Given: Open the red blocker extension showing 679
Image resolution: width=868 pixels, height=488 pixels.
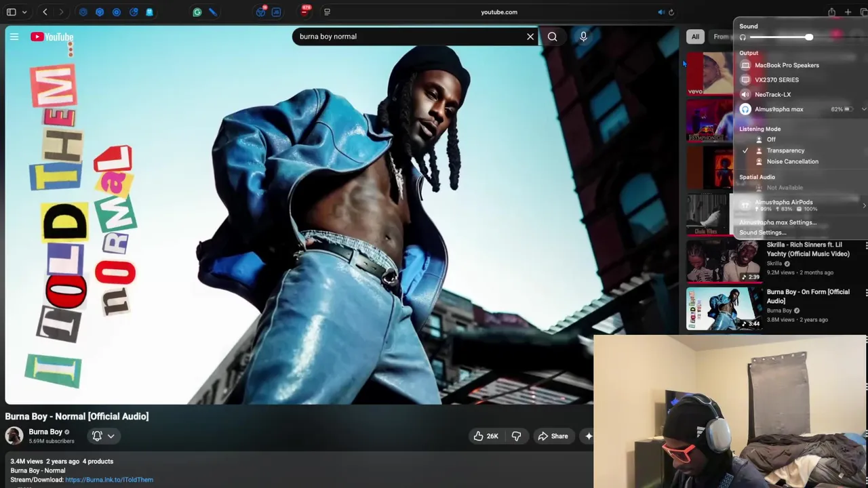Looking at the screenshot, I should (x=305, y=11).
